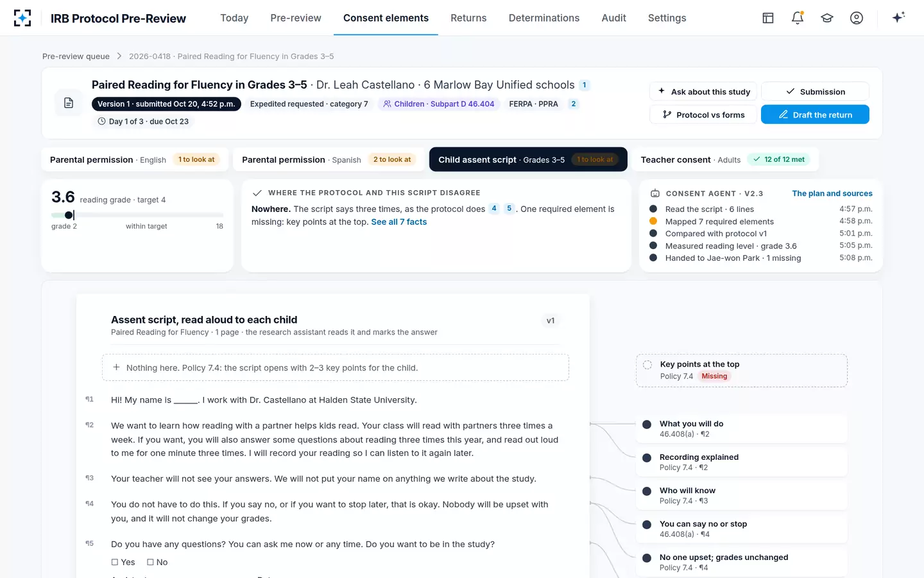Open the notifications bell
The height and width of the screenshot is (578, 924).
coord(798,18)
